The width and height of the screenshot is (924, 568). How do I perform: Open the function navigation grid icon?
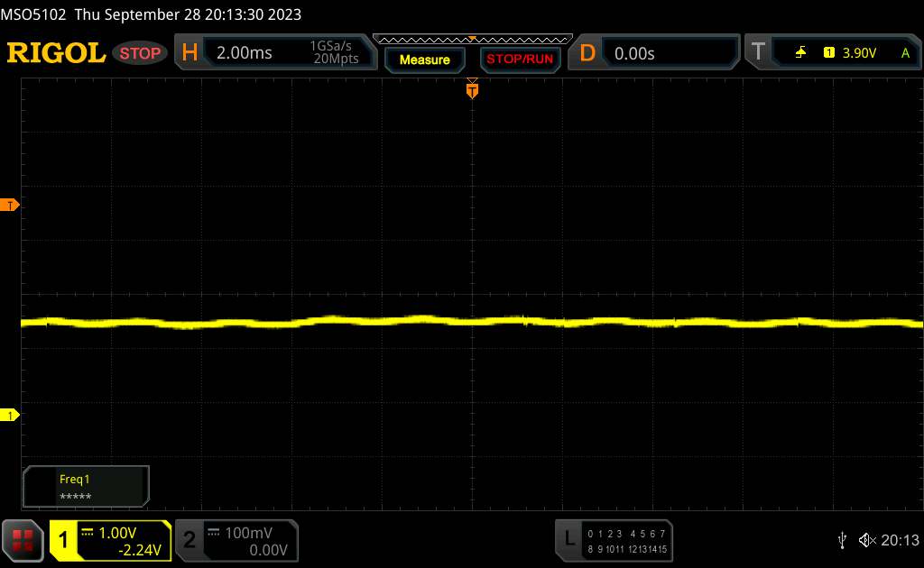23,540
